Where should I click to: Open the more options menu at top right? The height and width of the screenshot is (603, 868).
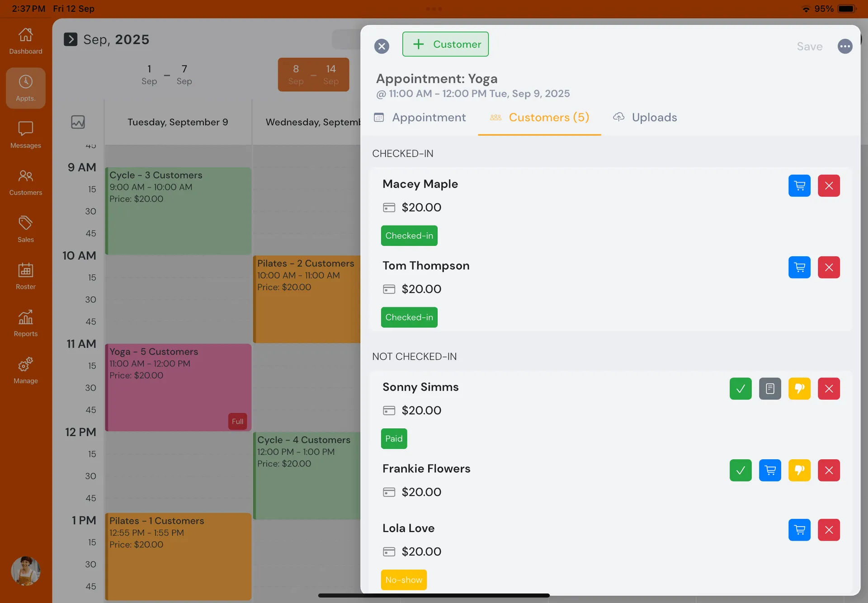[x=845, y=46]
